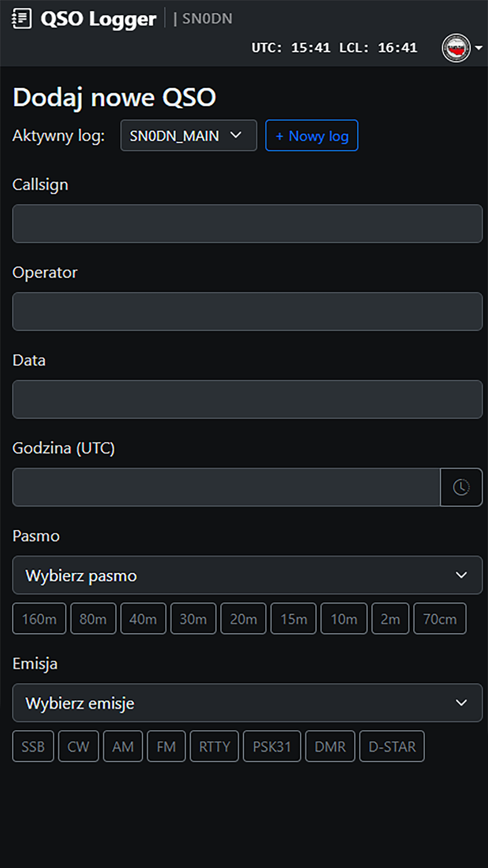Open the SN0DN_MAIN active log selector
This screenshot has width=488, height=868.
[188, 135]
